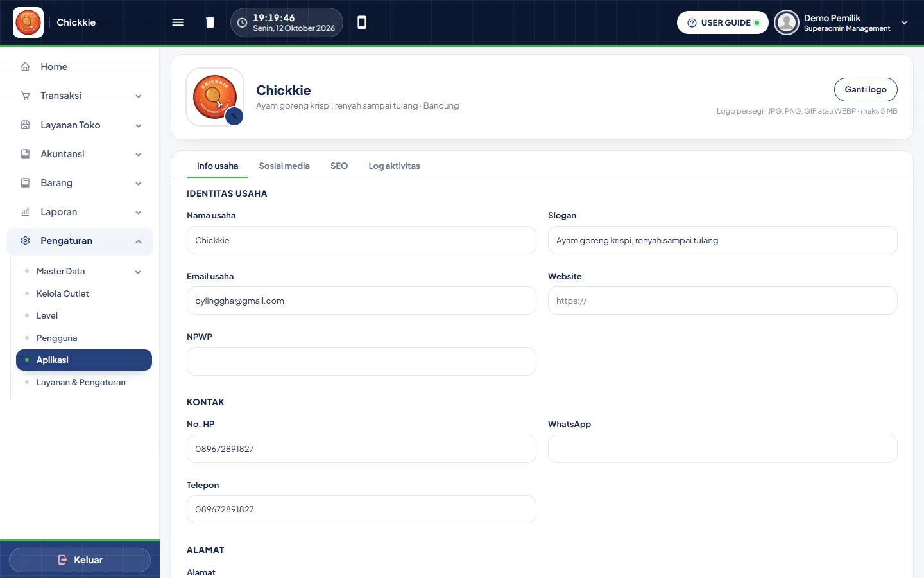Click the user avatar icon
Screen dimensions: 924x578
[x=786, y=22]
